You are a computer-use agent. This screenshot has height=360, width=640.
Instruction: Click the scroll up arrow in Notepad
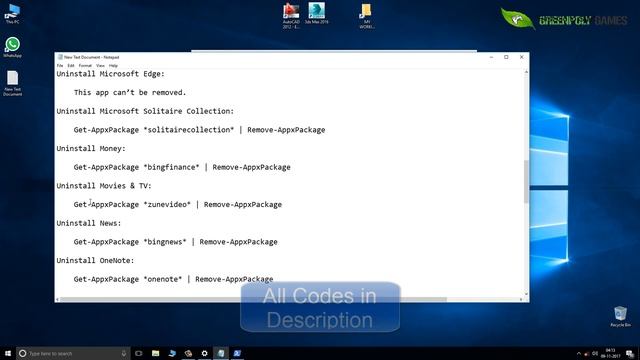[x=526, y=72]
